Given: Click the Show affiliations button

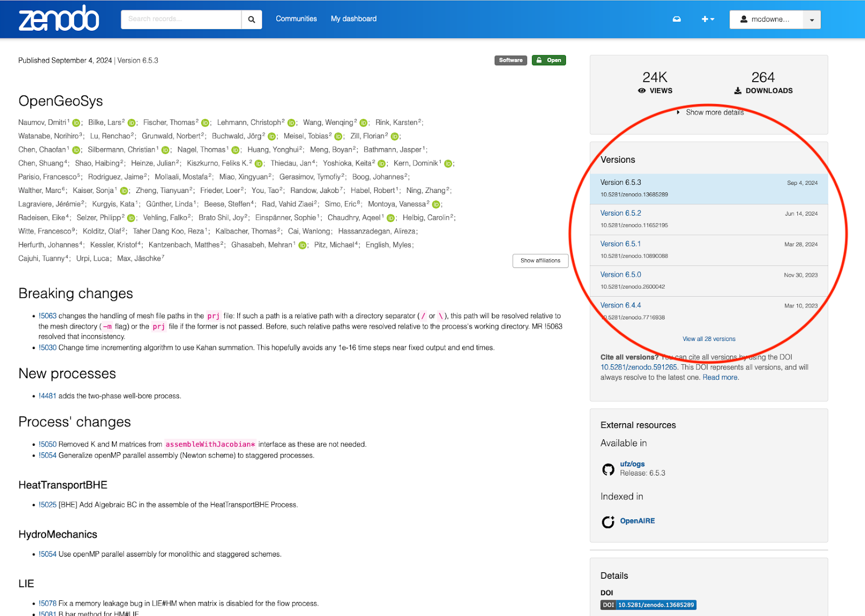Looking at the screenshot, I should [x=540, y=260].
